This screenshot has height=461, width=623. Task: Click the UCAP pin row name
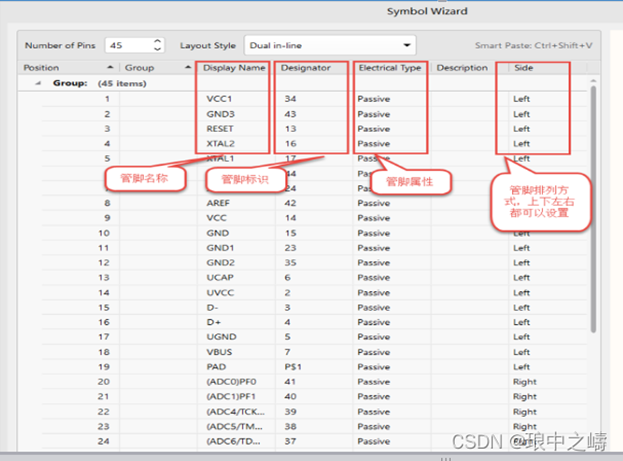219,277
